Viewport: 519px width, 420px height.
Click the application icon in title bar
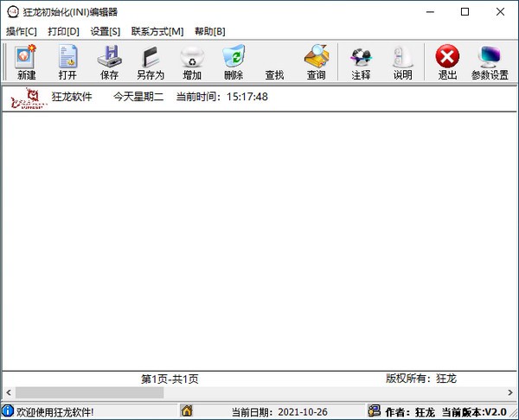point(13,12)
